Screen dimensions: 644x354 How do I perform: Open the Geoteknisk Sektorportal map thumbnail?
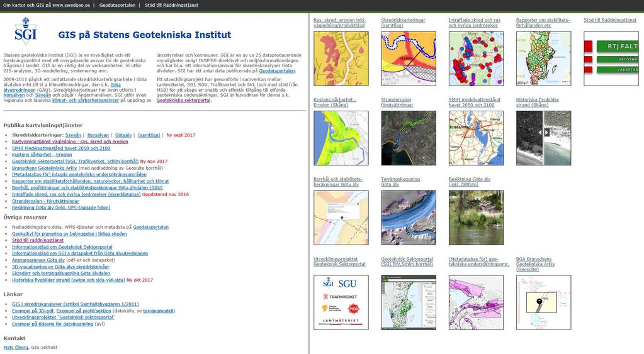(409, 302)
